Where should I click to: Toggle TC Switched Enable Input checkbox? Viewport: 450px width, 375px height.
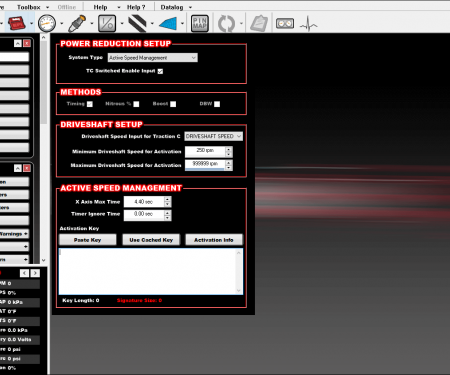click(160, 71)
